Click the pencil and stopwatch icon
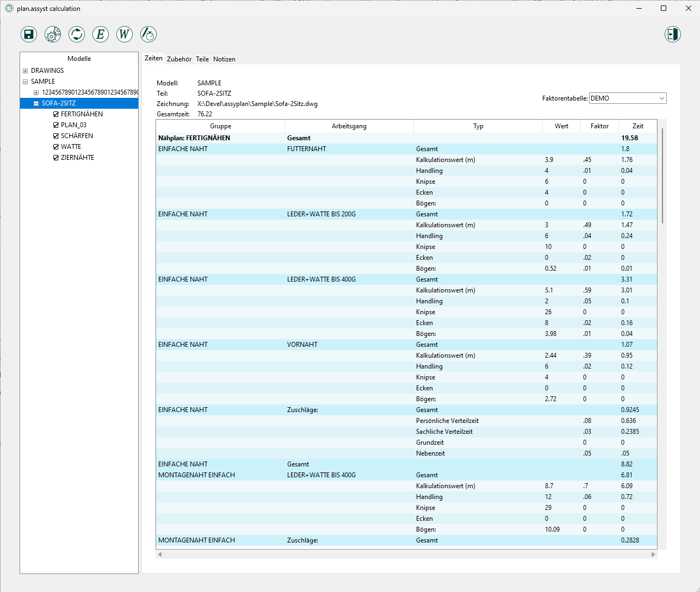Viewport: 700px width, 592px height. (x=148, y=34)
